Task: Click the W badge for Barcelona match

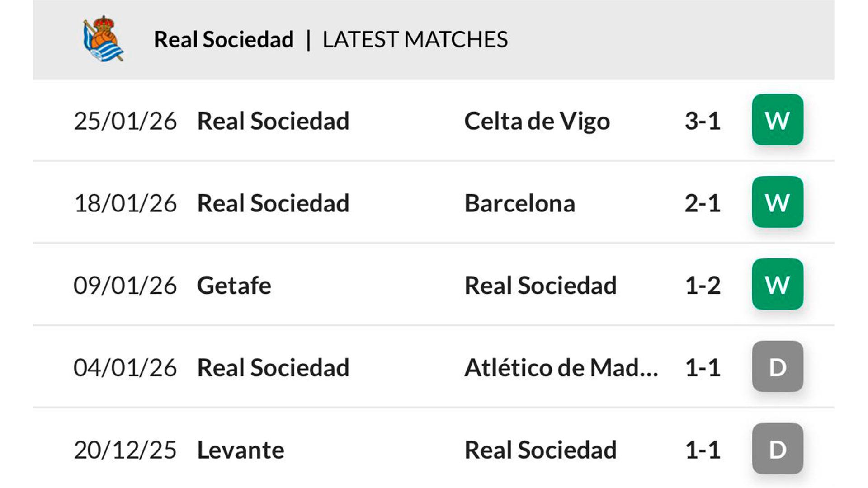Action: pos(777,202)
